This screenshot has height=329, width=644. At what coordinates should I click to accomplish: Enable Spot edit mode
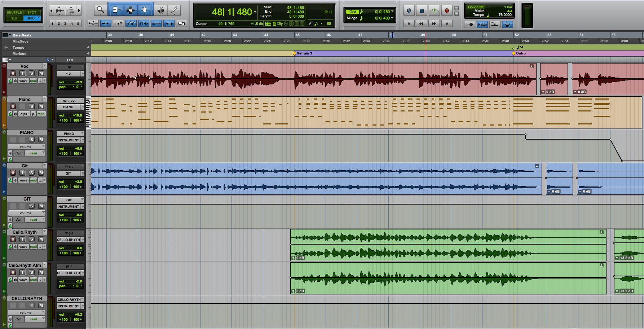pyautogui.click(x=32, y=12)
